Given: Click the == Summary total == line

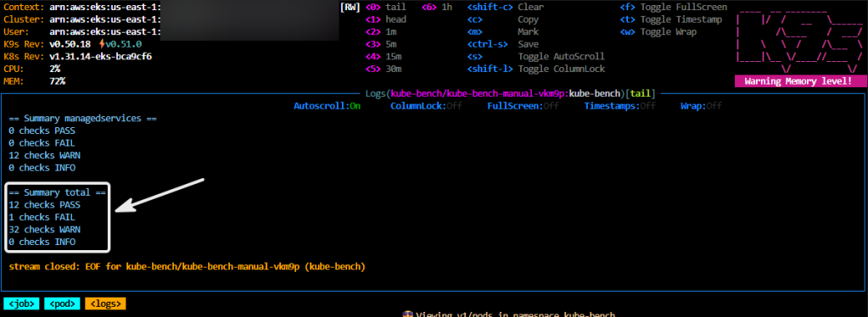Looking at the screenshot, I should 57,192.
